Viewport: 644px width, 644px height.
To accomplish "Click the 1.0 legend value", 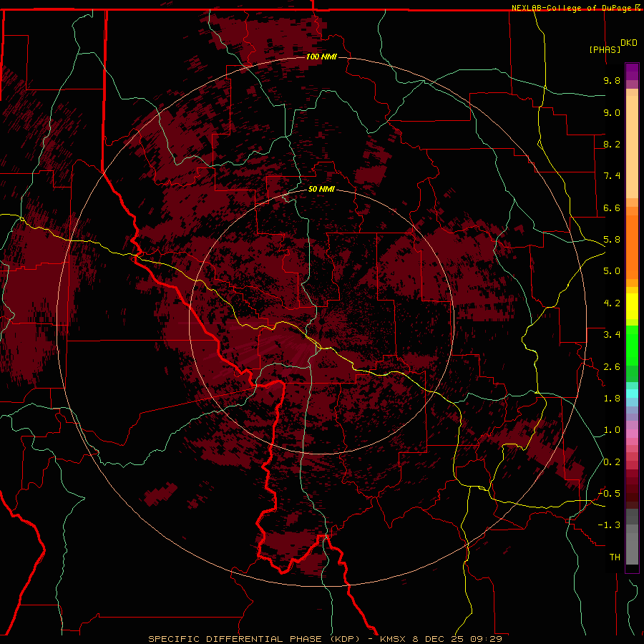I will (x=612, y=430).
